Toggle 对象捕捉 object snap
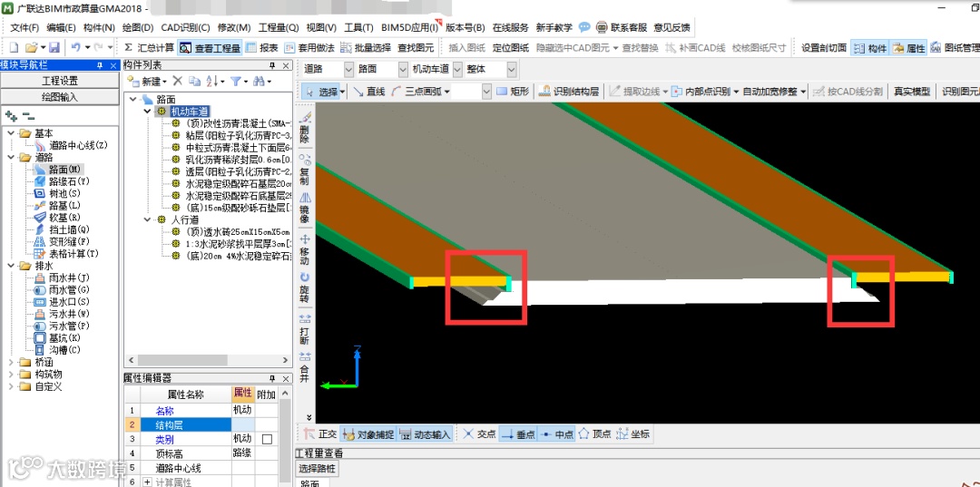The image size is (980, 487). pos(367,433)
